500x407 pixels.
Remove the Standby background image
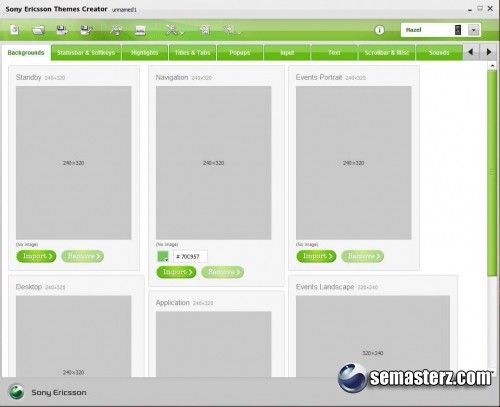pos(83,256)
